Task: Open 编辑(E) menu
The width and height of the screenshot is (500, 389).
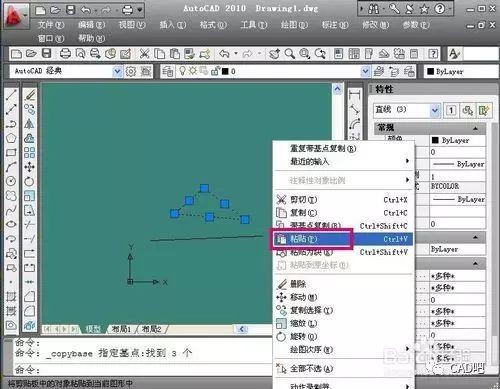Action: (x=91, y=25)
